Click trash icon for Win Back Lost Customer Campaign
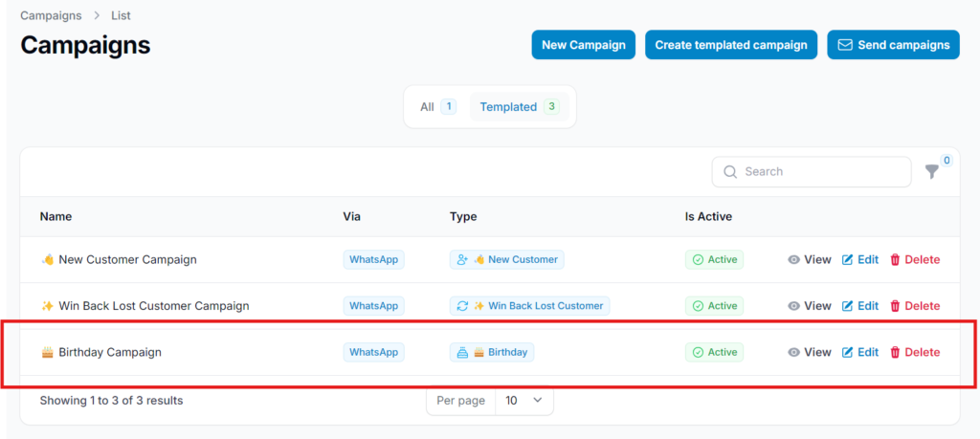The image size is (980, 439). point(896,306)
